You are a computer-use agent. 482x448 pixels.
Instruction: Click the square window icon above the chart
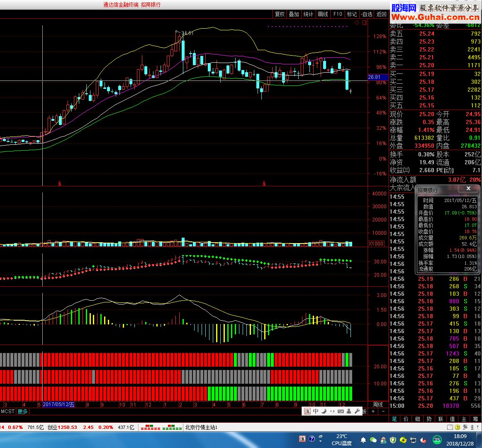[x=365, y=23]
